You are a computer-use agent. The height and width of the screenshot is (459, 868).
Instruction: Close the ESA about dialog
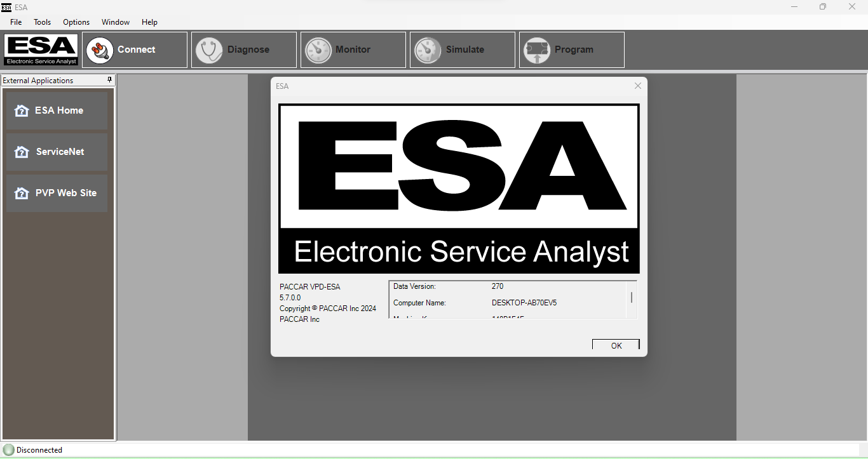tap(638, 86)
